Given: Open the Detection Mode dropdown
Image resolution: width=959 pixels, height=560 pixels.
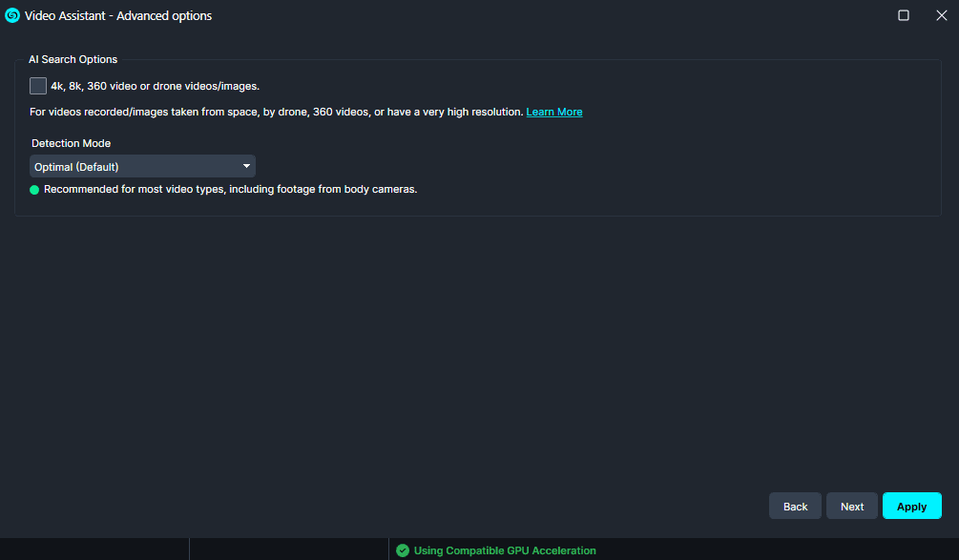Looking at the screenshot, I should point(142,166).
